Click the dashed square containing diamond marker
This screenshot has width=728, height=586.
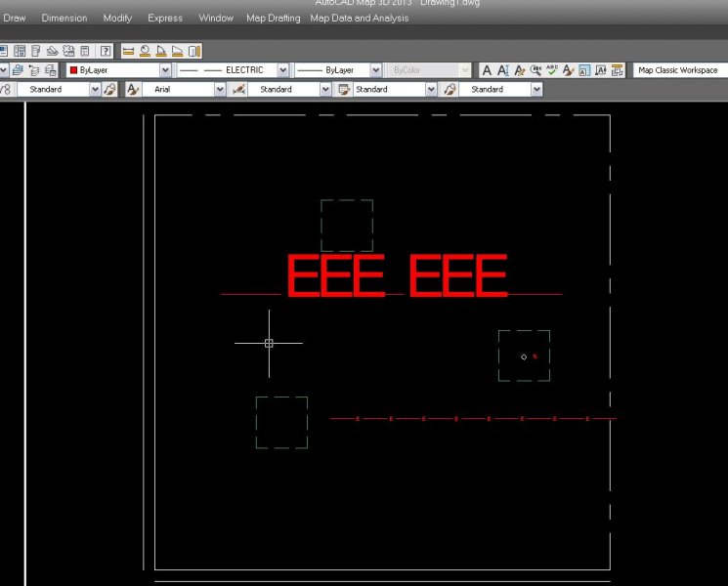[x=524, y=356]
